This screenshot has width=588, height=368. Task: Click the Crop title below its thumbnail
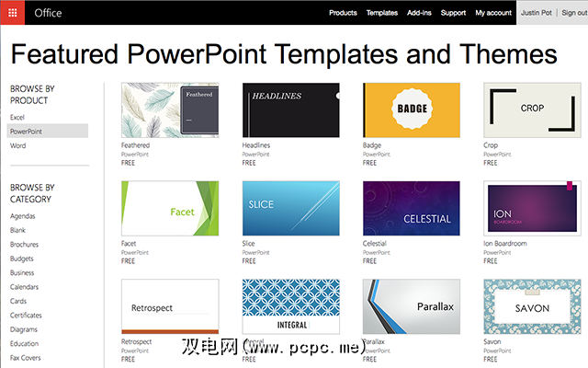(x=491, y=145)
